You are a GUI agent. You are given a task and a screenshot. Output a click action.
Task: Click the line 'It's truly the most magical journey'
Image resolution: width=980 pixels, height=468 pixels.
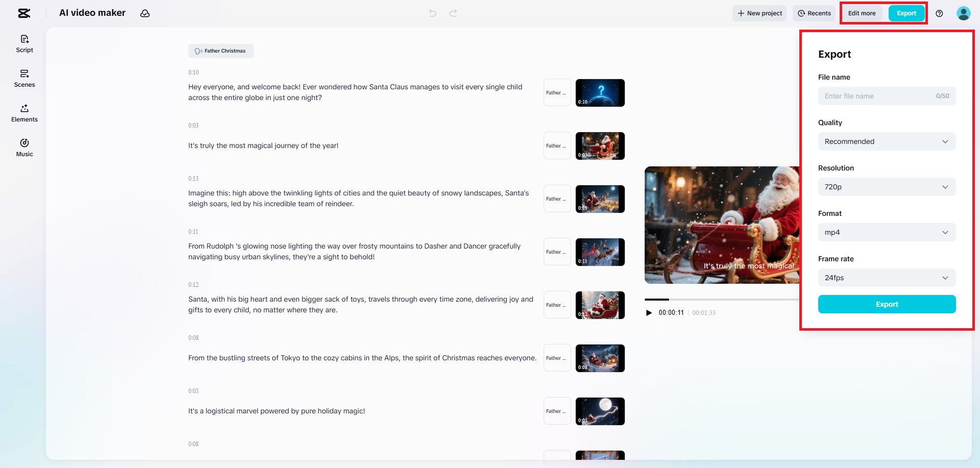point(263,146)
